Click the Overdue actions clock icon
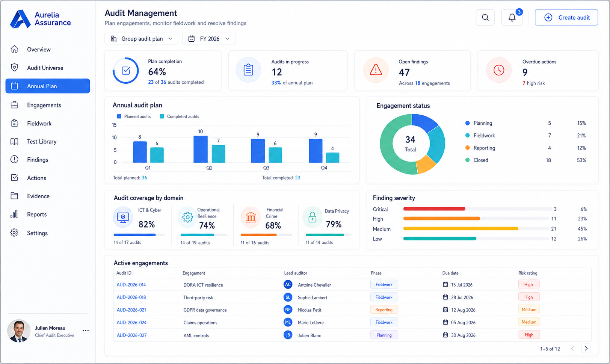This screenshot has width=610, height=364. pyautogui.click(x=499, y=70)
